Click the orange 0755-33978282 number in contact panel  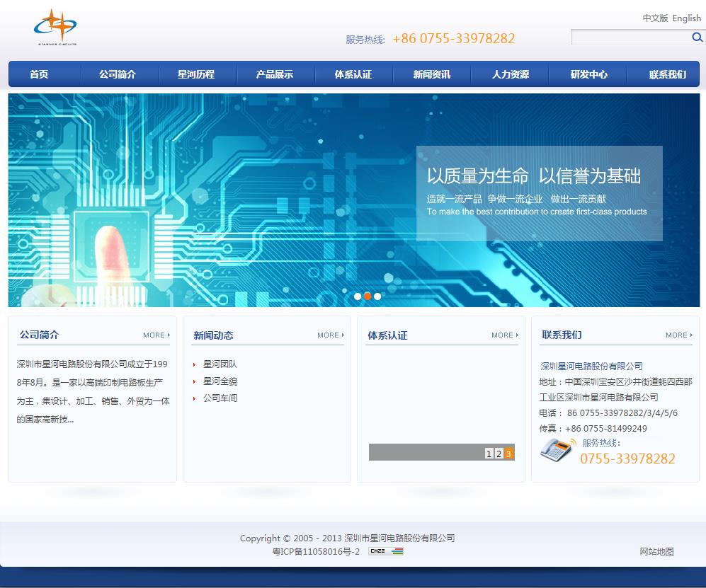[x=627, y=459]
